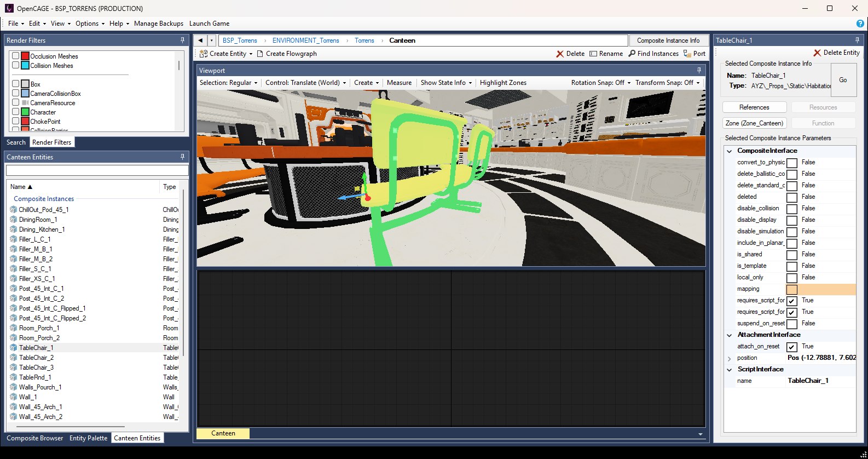Open the Control: Translate (World) dropdown

306,83
